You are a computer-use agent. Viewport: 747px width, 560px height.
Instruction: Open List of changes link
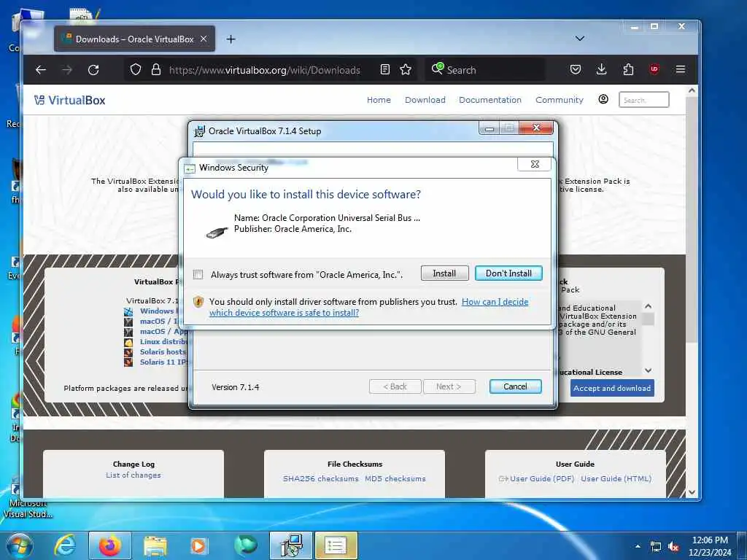[133, 475]
